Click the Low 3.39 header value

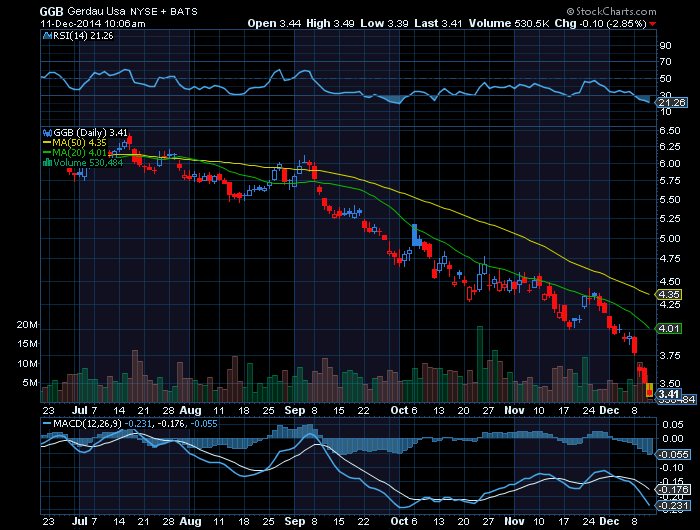[x=384, y=24]
